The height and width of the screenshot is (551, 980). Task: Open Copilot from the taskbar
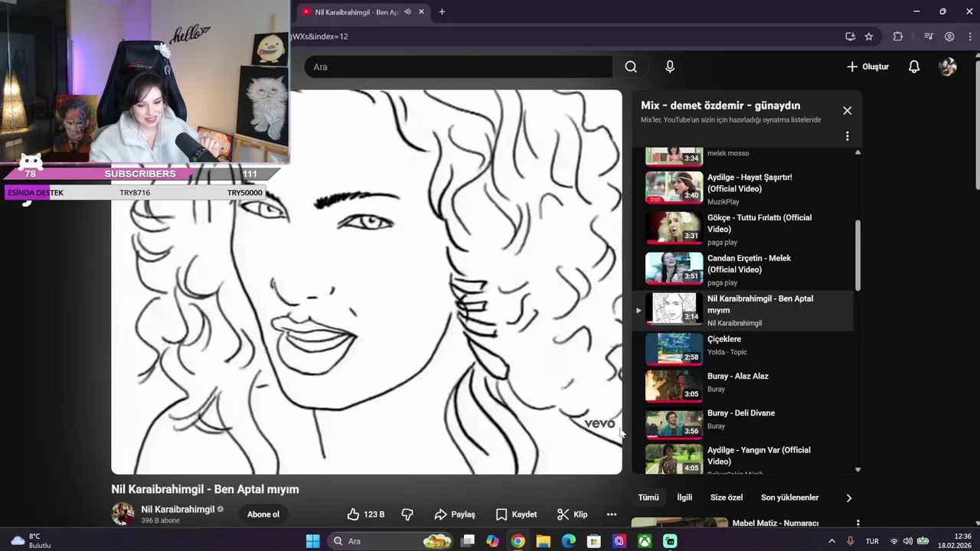click(x=492, y=541)
